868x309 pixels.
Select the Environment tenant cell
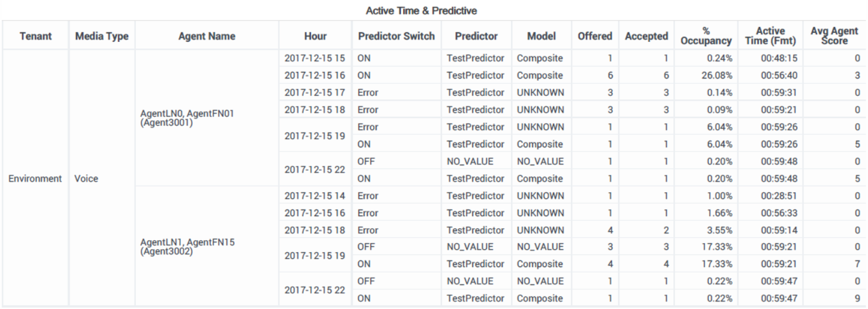(x=35, y=178)
